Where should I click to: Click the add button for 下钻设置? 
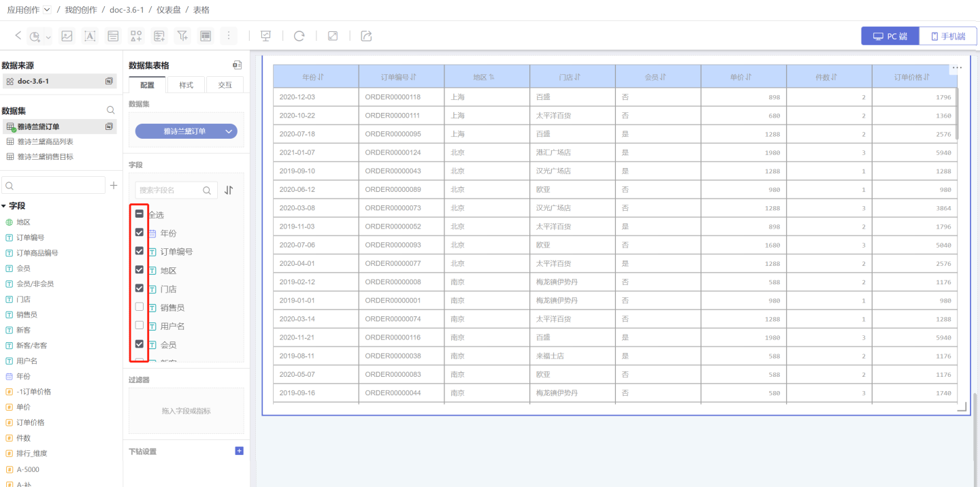point(239,451)
